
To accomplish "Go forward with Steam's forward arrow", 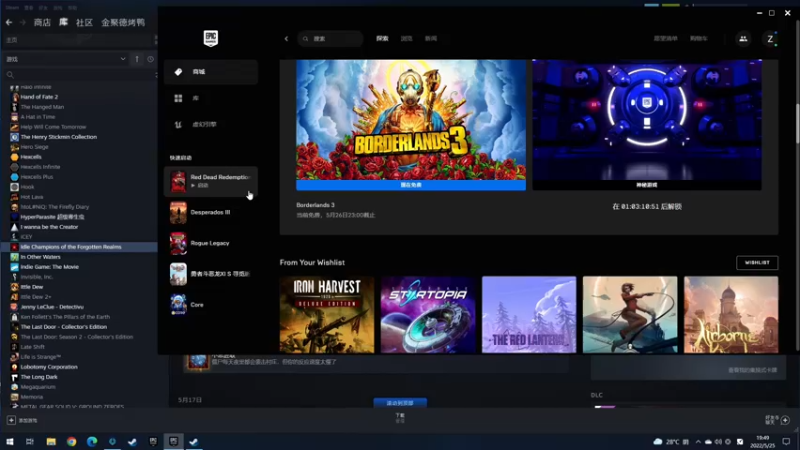I will click(22, 22).
